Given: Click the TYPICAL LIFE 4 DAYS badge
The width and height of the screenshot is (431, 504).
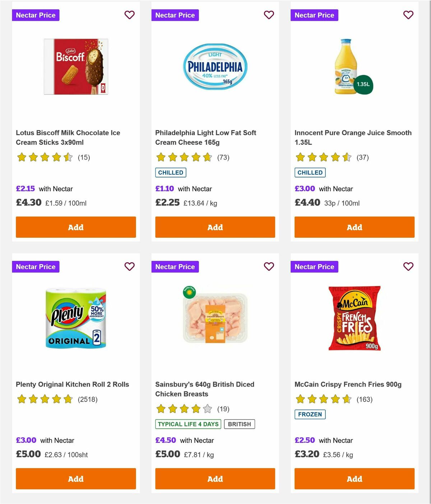Looking at the screenshot, I should pos(189,424).
